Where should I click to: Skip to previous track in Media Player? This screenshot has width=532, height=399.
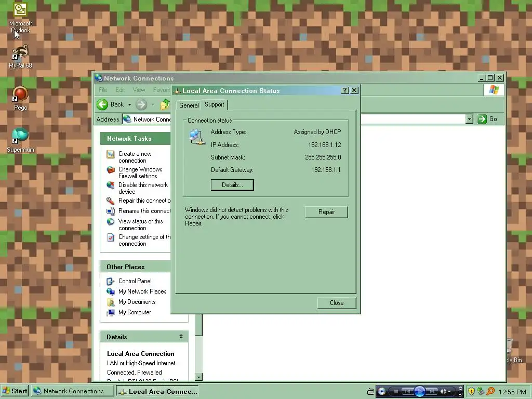[407, 392]
